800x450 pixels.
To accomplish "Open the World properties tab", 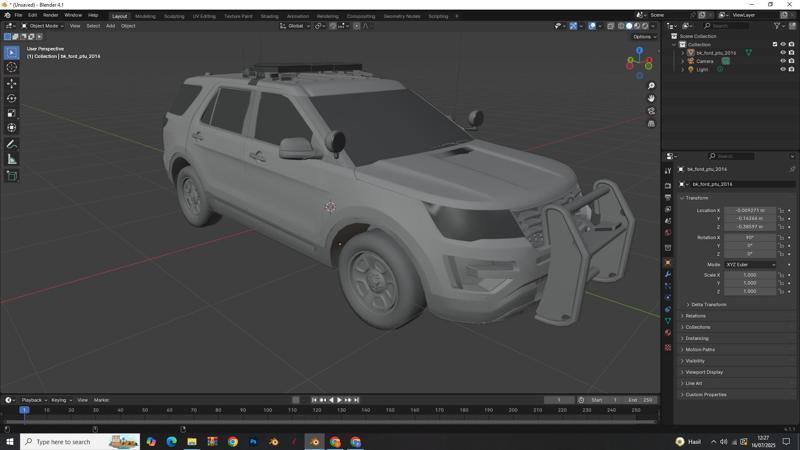I will pos(668,233).
